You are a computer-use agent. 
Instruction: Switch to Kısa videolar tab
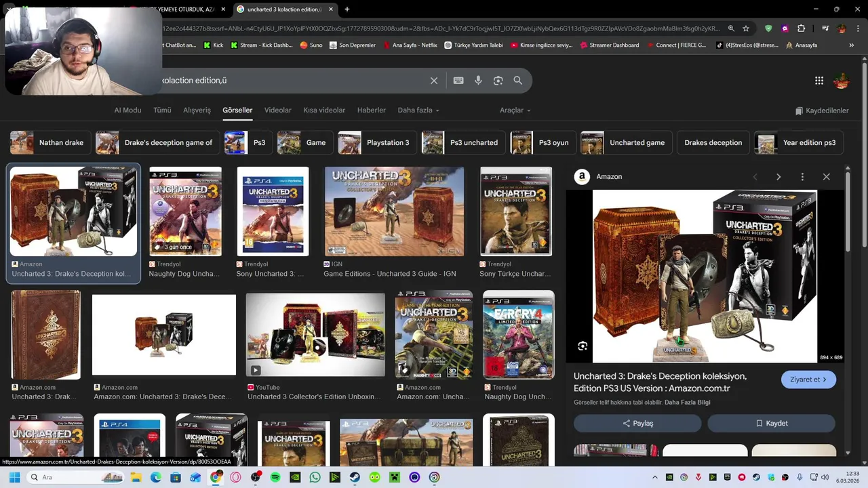(324, 110)
